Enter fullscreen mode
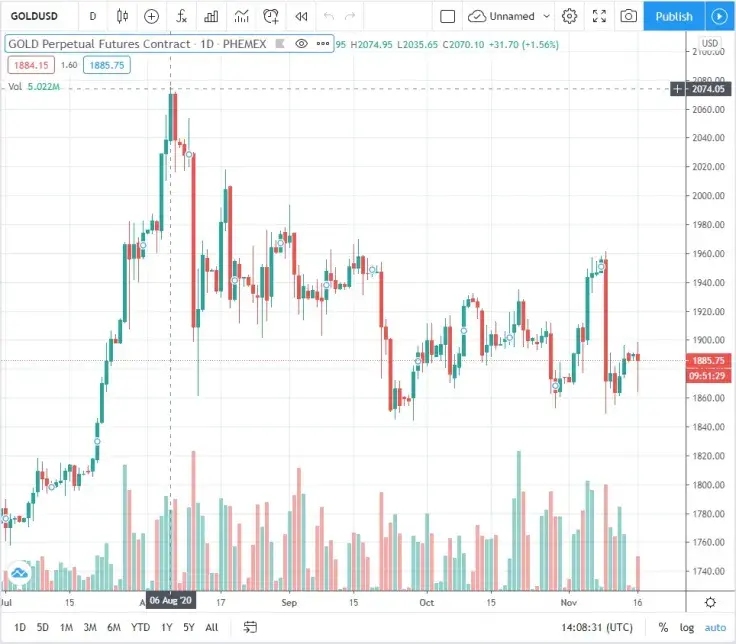The width and height of the screenshot is (736, 644). coord(599,16)
